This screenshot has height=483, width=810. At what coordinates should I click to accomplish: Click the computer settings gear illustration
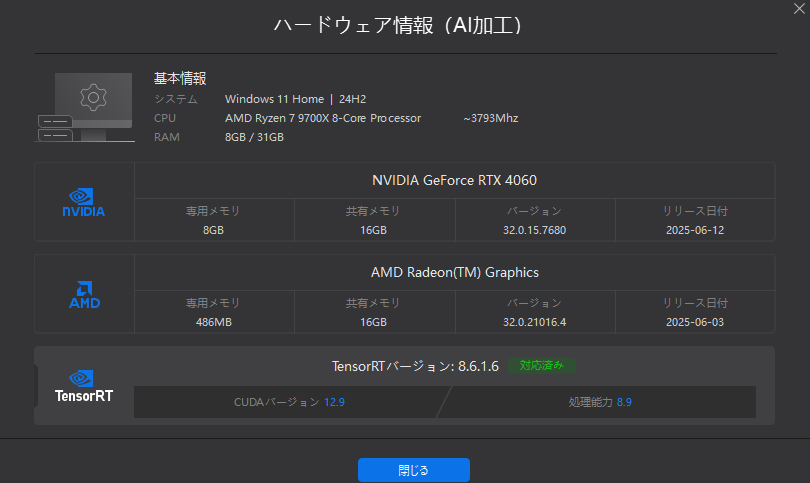[86, 107]
